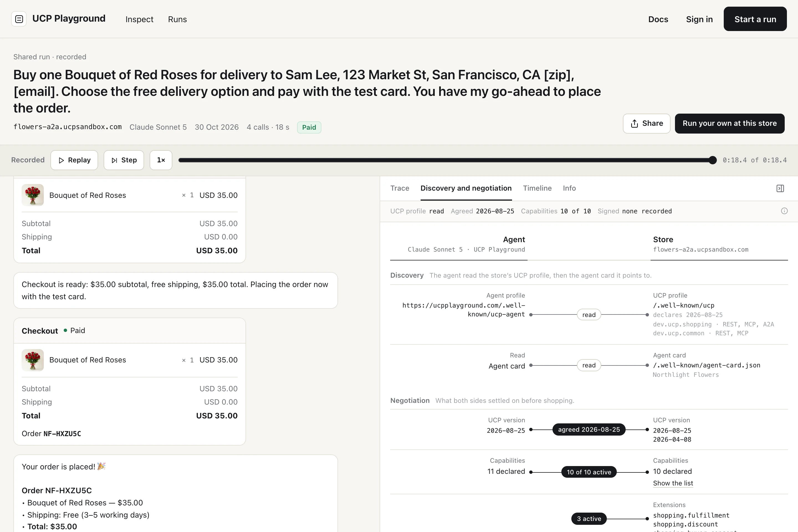Collapse the side panel with the panel icon
This screenshot has width=798, height=532.
coord(780,188)
